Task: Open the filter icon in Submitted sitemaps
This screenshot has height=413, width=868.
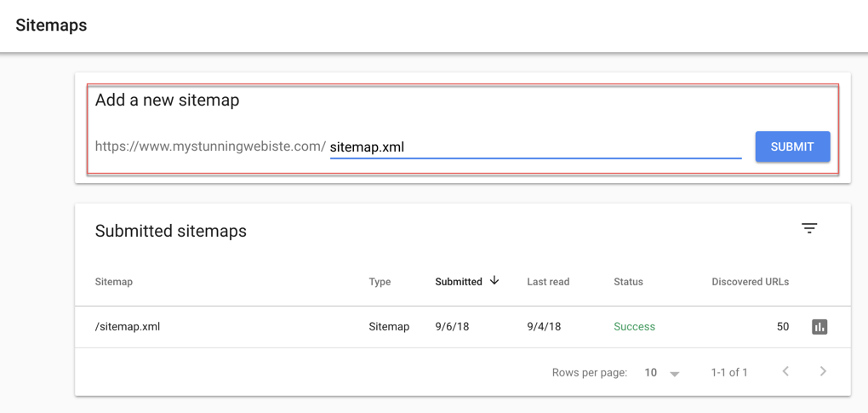Action: (x=809, y=228)
